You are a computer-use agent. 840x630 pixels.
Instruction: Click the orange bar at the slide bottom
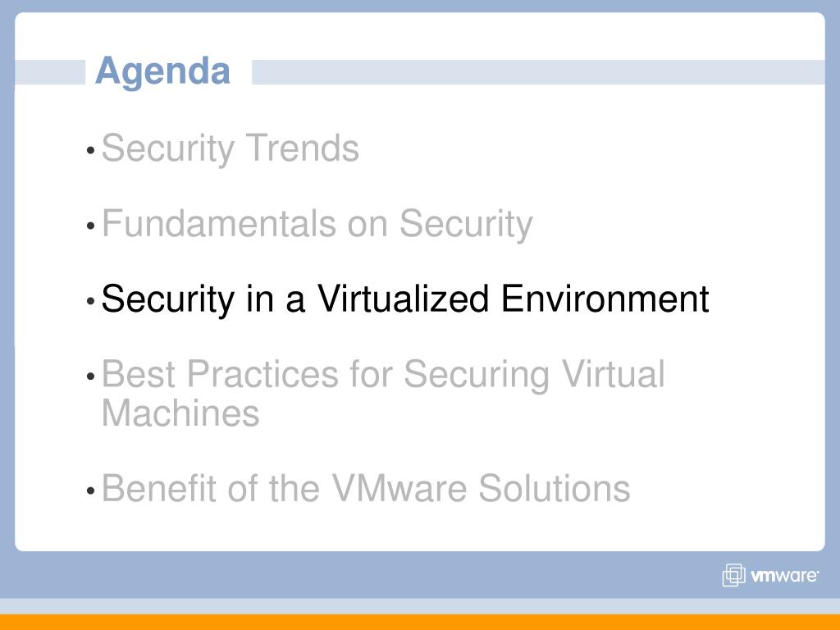(420, 622)
